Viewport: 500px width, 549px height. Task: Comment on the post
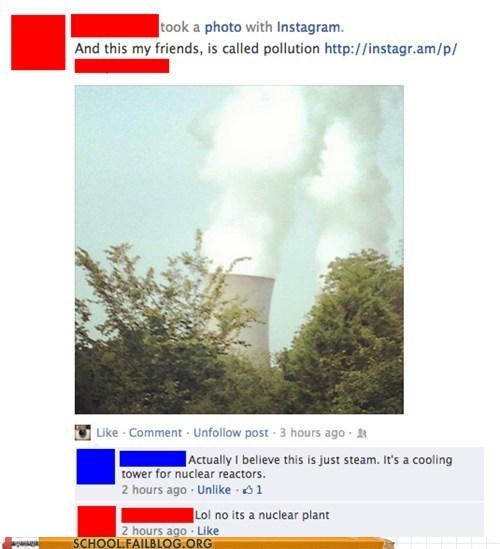[155, 433]
